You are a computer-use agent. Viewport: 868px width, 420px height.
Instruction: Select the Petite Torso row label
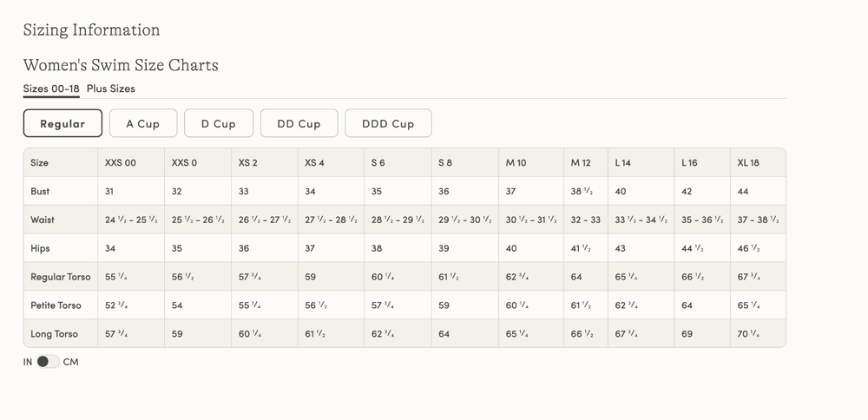(x=57, y=305)
